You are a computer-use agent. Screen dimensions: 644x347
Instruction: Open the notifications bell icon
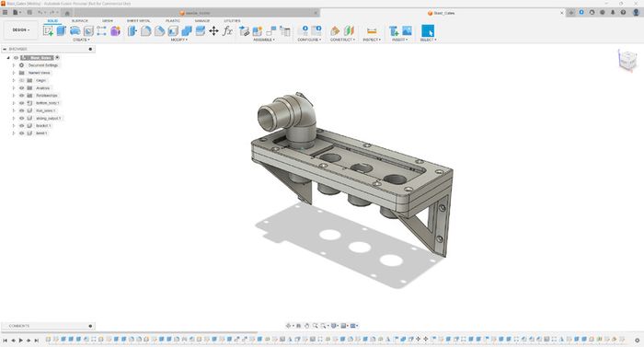613,12
